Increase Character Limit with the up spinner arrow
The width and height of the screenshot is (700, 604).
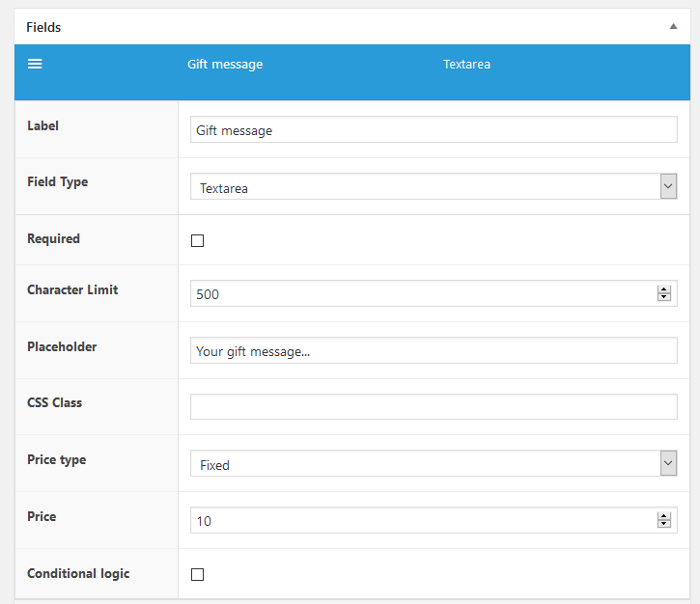coord(664,289)
